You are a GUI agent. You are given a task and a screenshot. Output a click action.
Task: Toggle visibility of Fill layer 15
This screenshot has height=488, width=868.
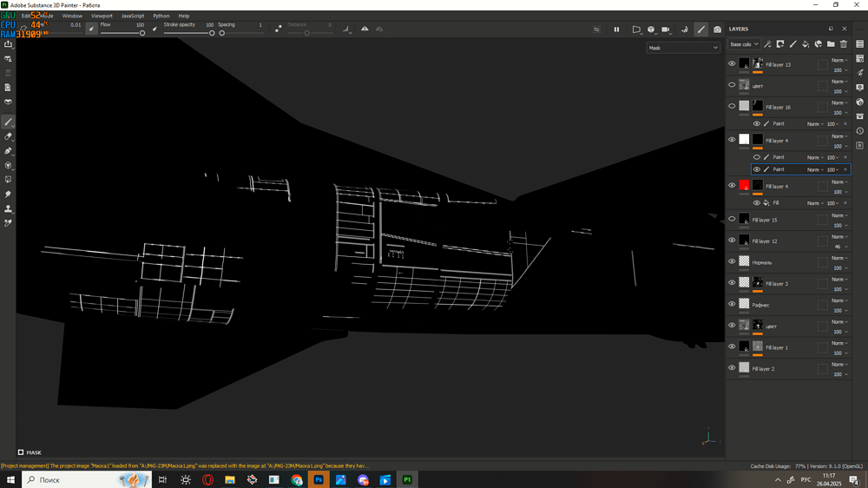[x=732, y=219]
